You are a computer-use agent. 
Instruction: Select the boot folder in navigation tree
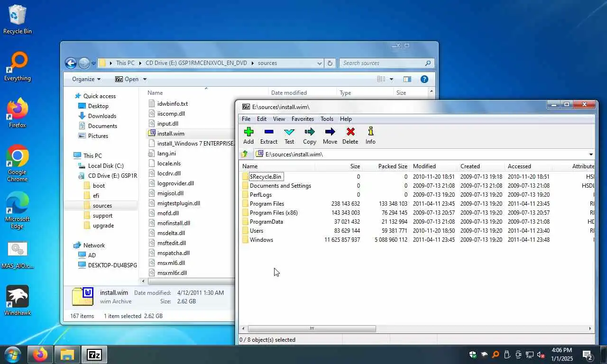[99, 186]
